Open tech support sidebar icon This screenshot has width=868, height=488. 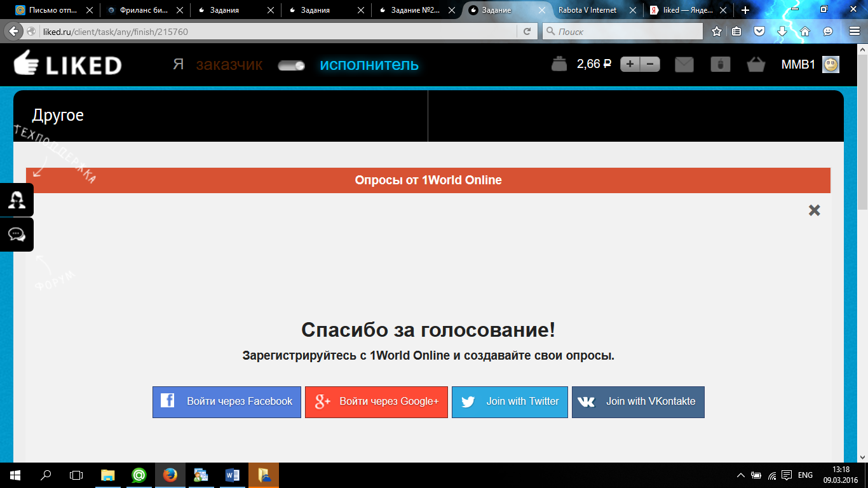tap(17, 200)
